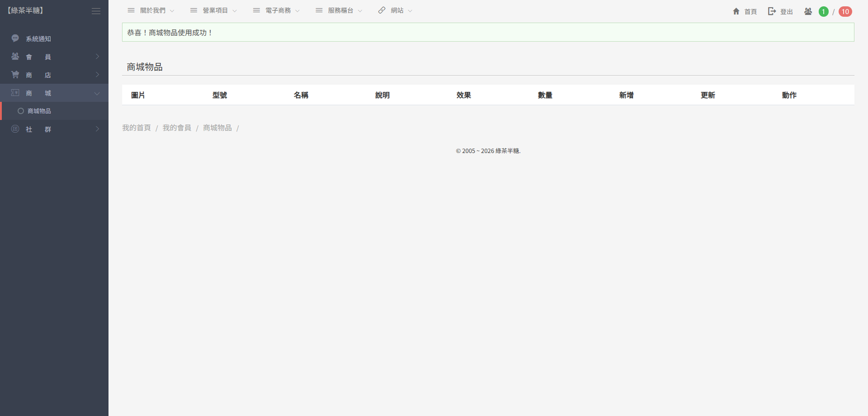Click the online users group icon
The width and height of the screenshot is (868, 416).
(808, 12)
